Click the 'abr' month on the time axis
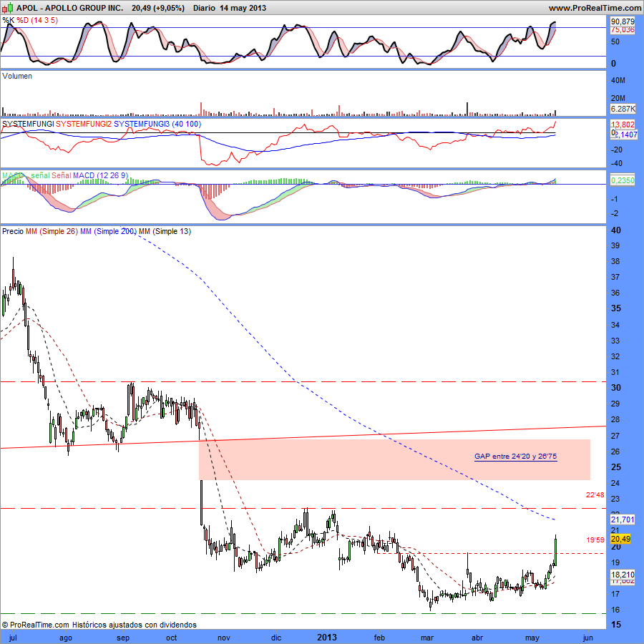Viewport: 644px width, 644px height. pos(477,638)
